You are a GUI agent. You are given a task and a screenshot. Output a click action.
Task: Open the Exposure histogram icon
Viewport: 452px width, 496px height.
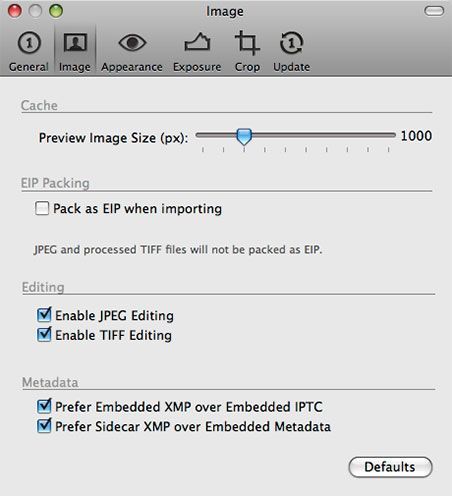pyautogui.click(x=197, y=42)
